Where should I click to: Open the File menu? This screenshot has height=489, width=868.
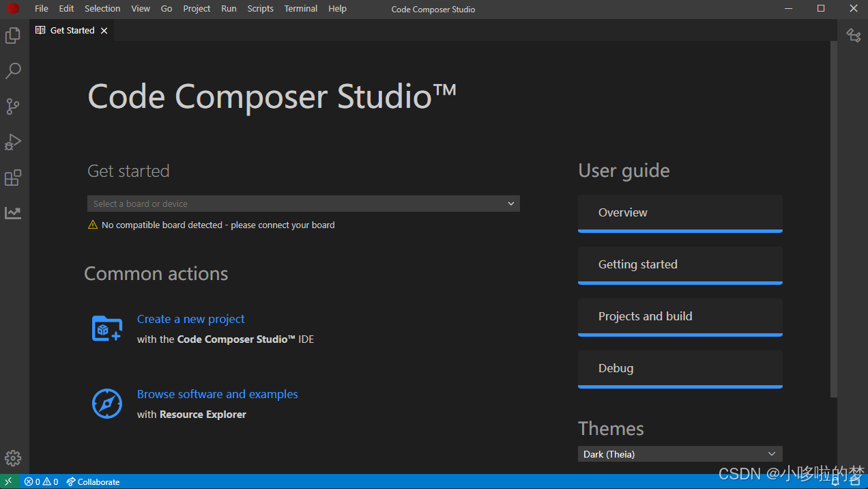click(x=42, y=9)
